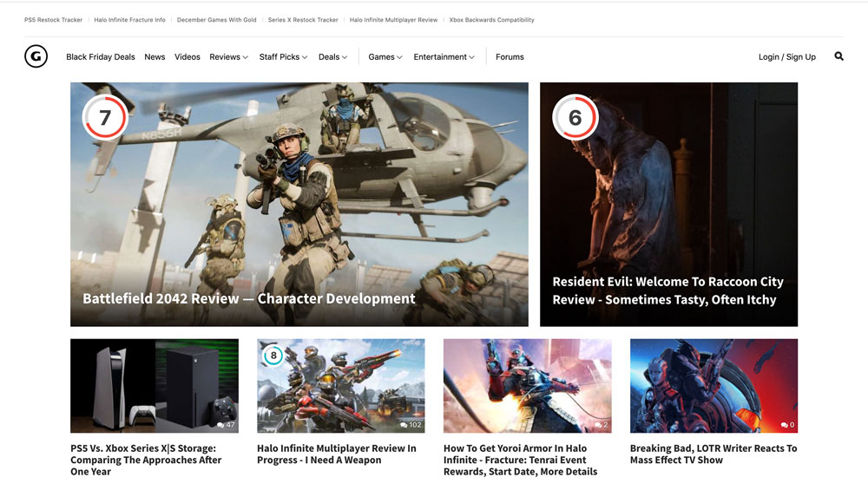Open the search magnifier icon
The image size is (868, 490).
coord(839,56)
